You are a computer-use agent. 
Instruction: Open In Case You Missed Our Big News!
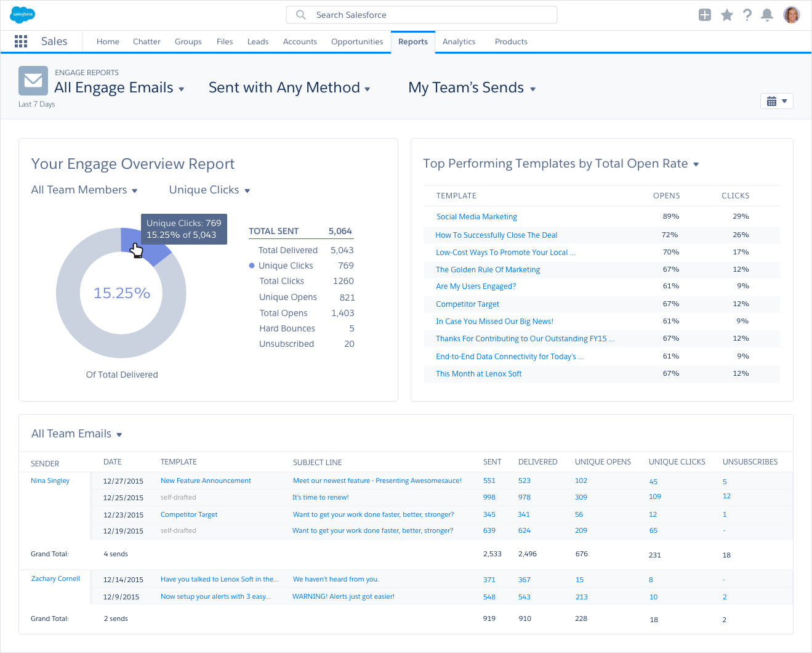click(x=494, y=322)
